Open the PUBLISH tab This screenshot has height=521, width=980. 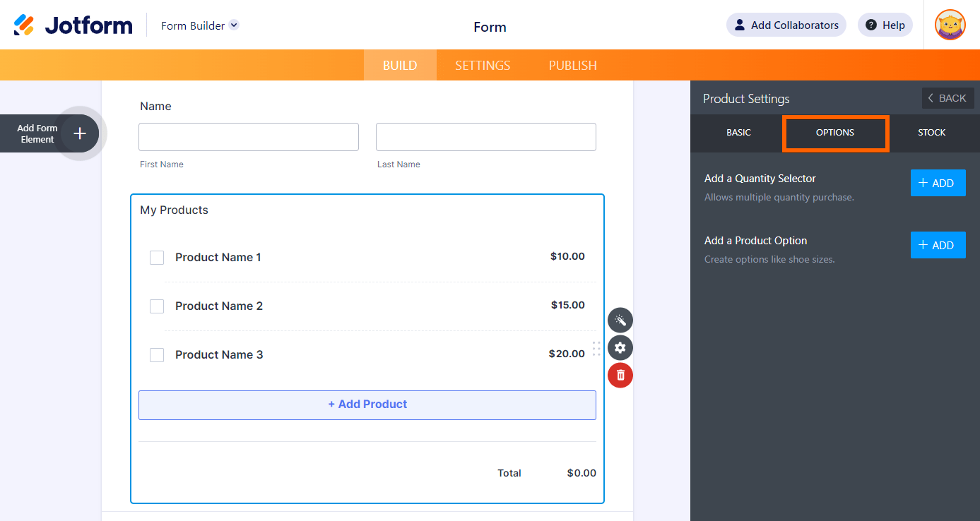pos(572,66)
